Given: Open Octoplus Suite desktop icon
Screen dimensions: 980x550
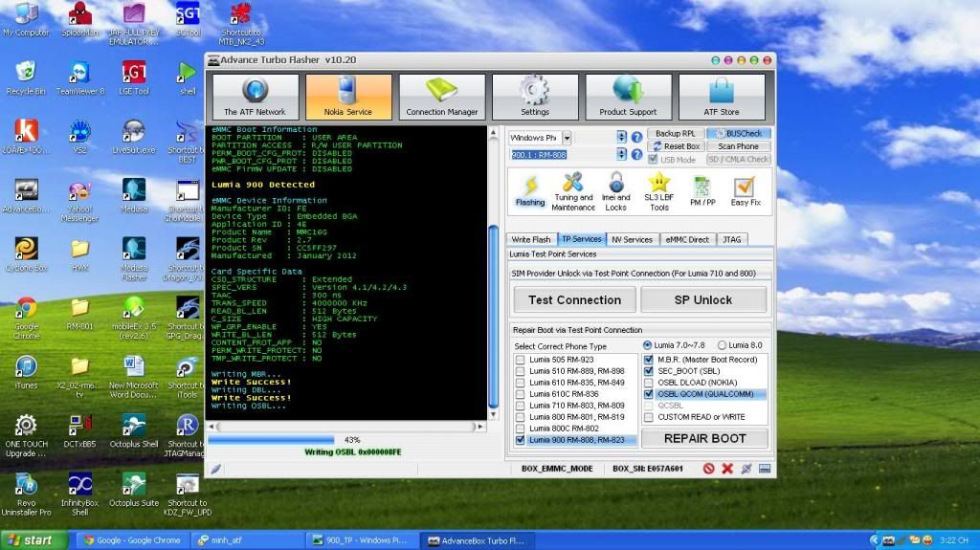Looking at the screenshot, I should click(134, 490).
